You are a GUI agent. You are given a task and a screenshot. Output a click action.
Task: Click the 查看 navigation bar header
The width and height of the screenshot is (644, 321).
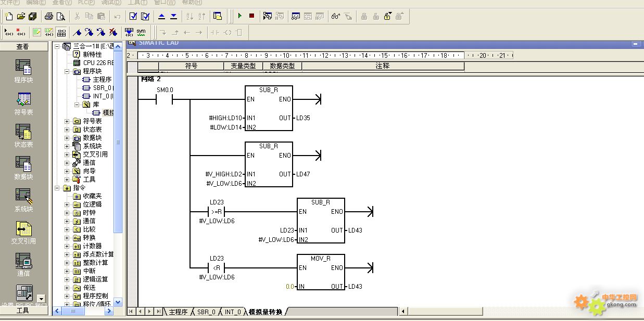23,46
